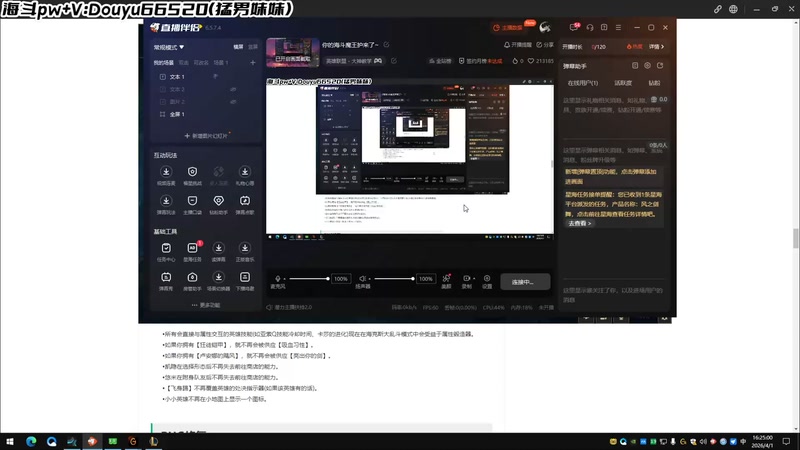The image size is (800, 450).
Task: Select 场景 1 scene tab
Action: tap(221, 63)
